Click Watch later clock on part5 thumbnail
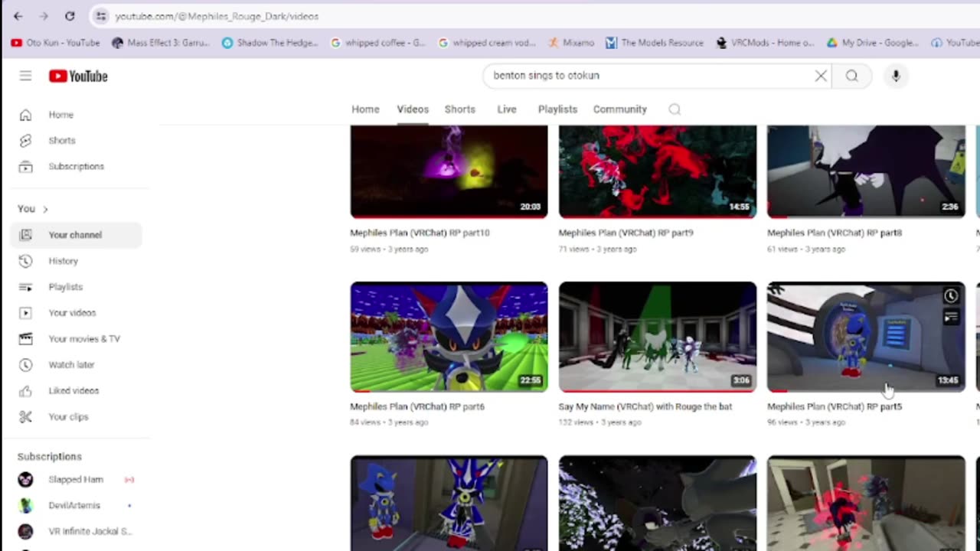 (x=951, y=295)
